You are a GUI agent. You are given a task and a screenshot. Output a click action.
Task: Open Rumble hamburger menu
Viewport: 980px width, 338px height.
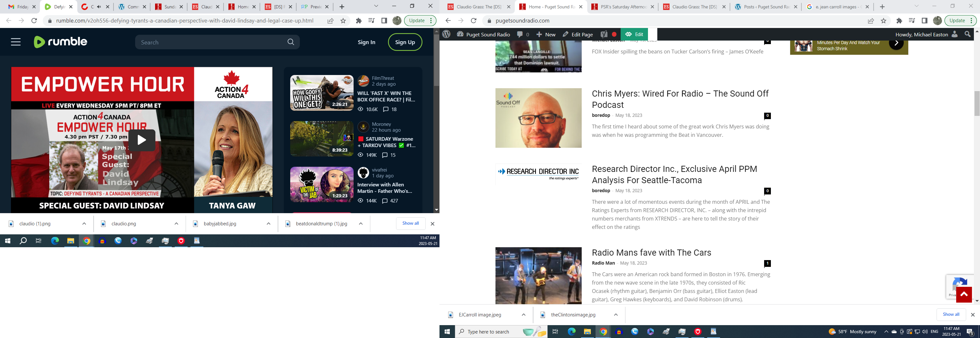coord(15,42)
